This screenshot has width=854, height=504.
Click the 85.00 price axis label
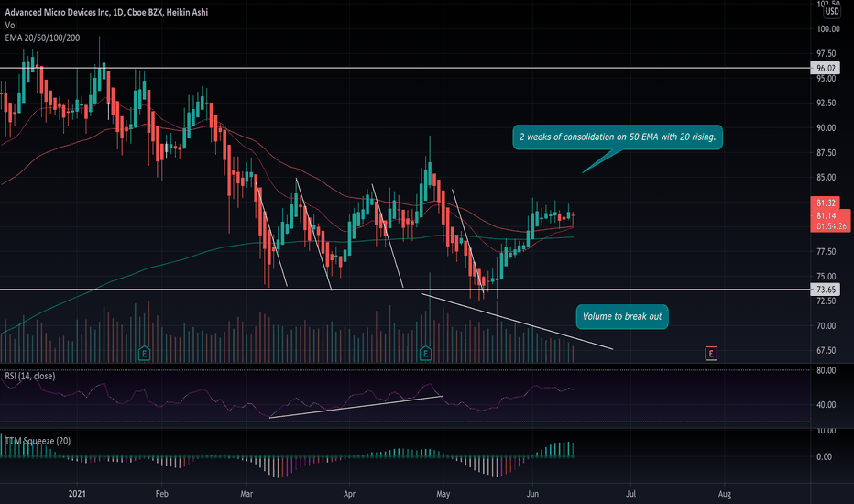click(827, 177)
